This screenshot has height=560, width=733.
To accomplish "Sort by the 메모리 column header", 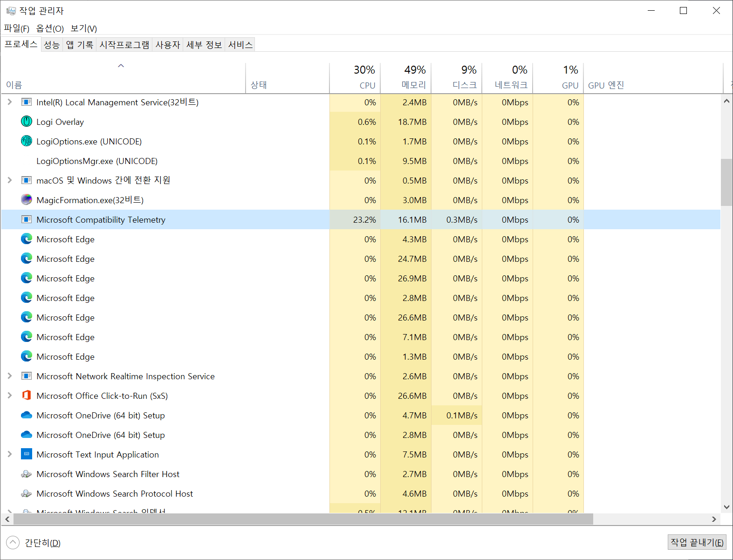I will [406, 78].
